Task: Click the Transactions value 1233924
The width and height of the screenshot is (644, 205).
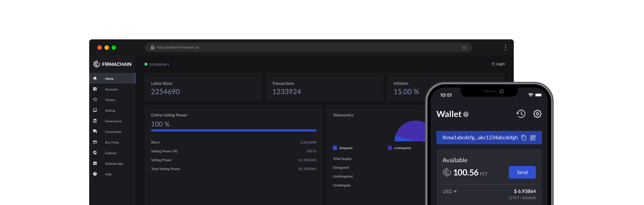Action: pos(287,92)
